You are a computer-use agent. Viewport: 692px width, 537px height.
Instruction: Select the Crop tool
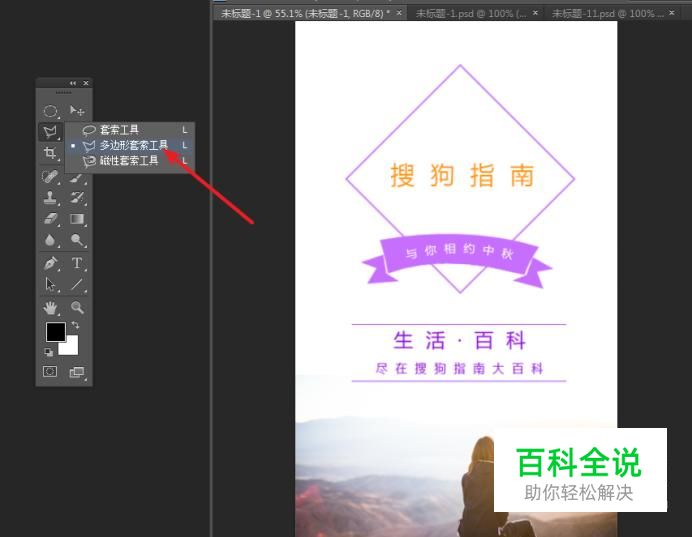click(x=50, y=153)
